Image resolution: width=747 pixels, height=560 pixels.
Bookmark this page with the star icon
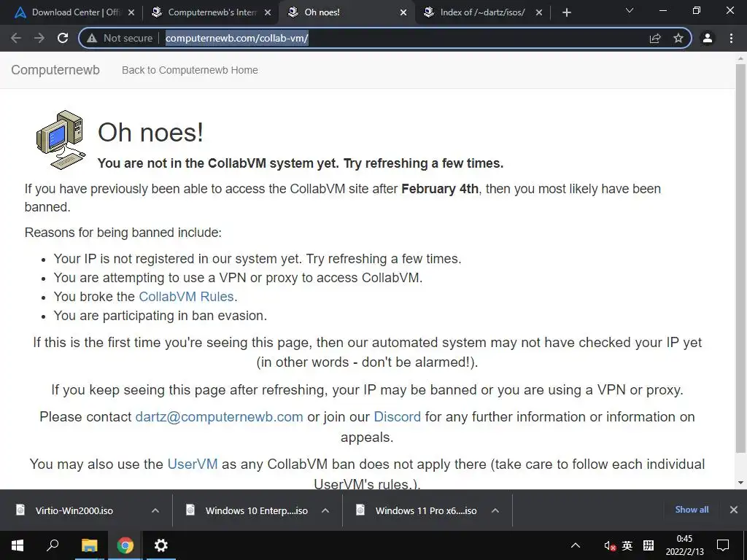678,38
